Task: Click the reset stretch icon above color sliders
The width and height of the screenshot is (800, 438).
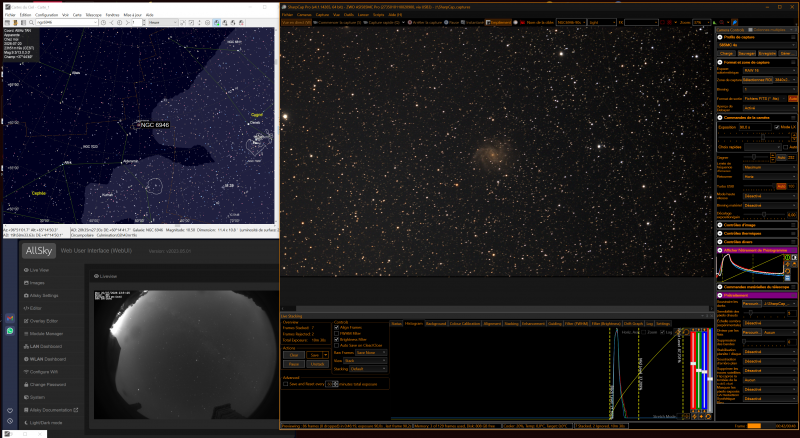Action: click(x=686, y=332)
